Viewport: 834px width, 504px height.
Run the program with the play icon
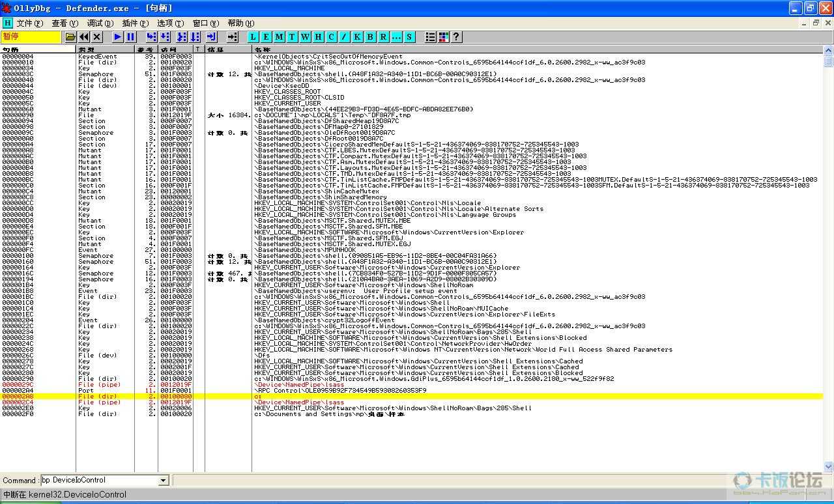coord(117,37)
